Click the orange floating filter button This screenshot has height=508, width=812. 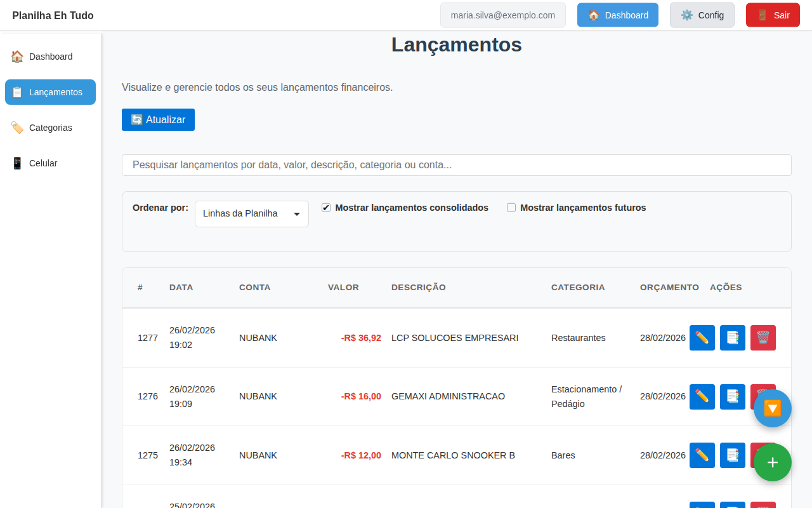[x=772, y=408]
